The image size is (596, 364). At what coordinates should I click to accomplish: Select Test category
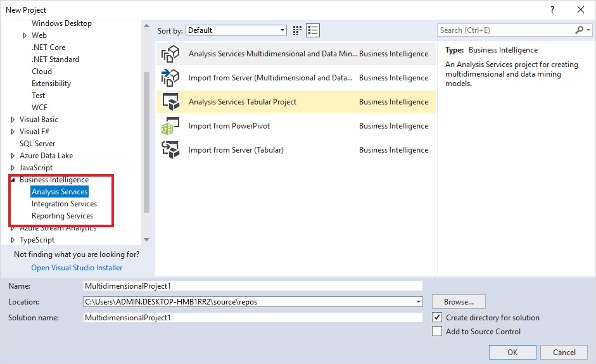point(39,96)
